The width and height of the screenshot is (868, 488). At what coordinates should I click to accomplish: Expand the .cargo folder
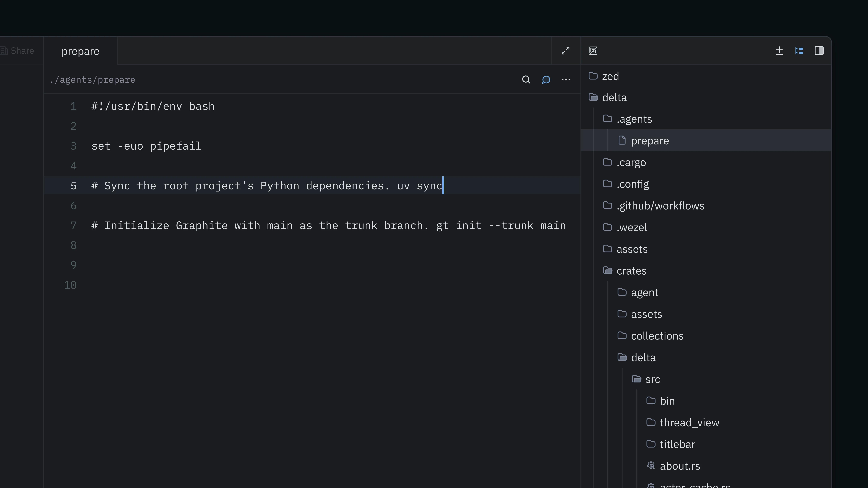[x=706, y=163]
